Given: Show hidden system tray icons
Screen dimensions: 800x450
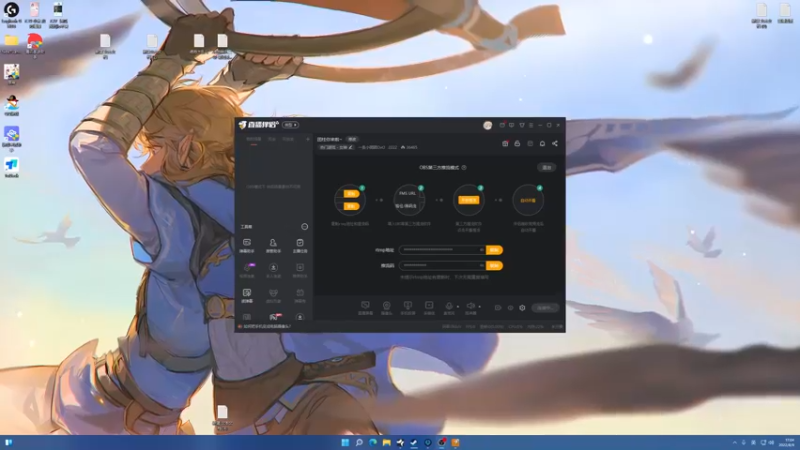Looking at the screenshot, I should coord(735,442).
